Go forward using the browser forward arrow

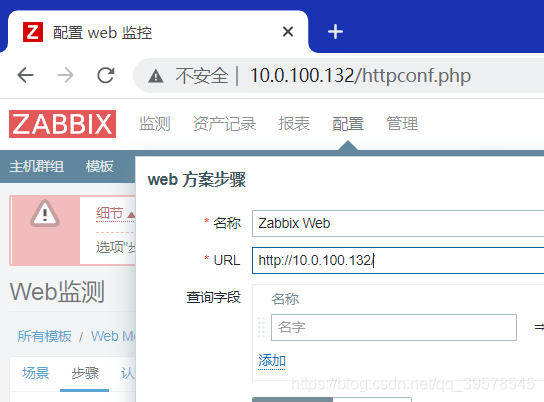[x=66, y=75]
